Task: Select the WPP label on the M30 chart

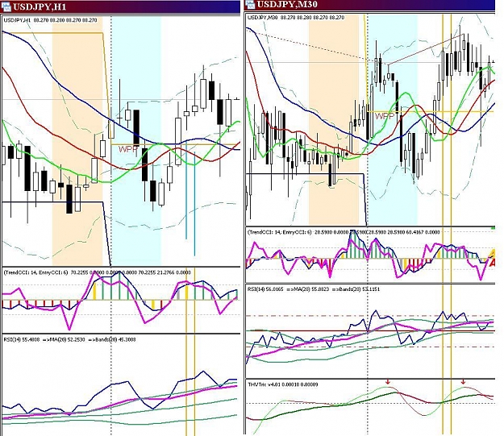Action: click(x=384, y=116)
